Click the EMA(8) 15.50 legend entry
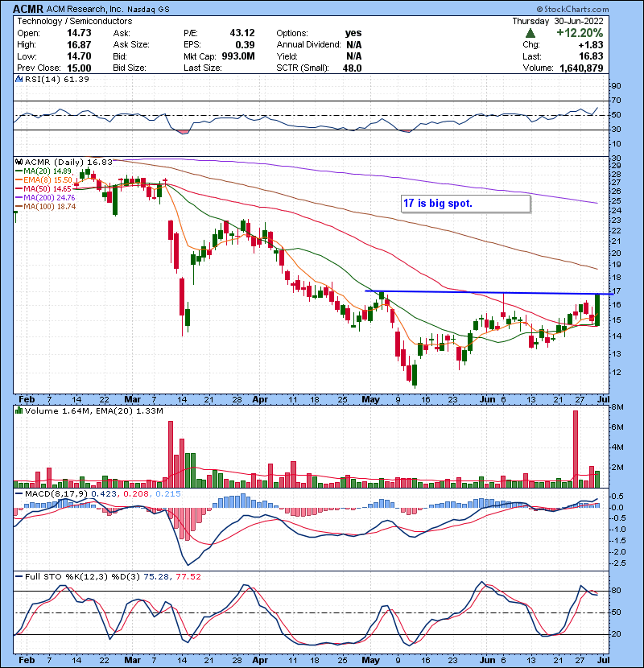 tap(44, 180)
